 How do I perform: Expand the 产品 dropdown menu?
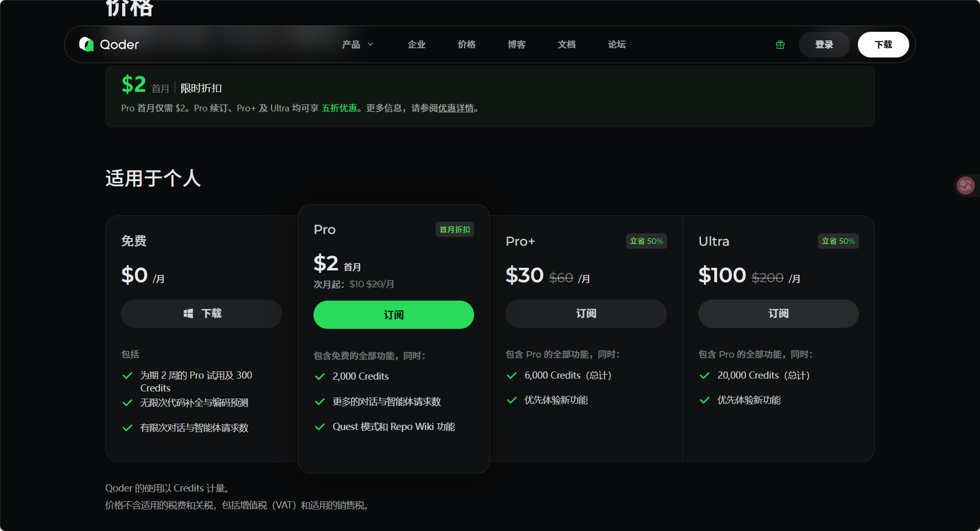coord(358,45)
